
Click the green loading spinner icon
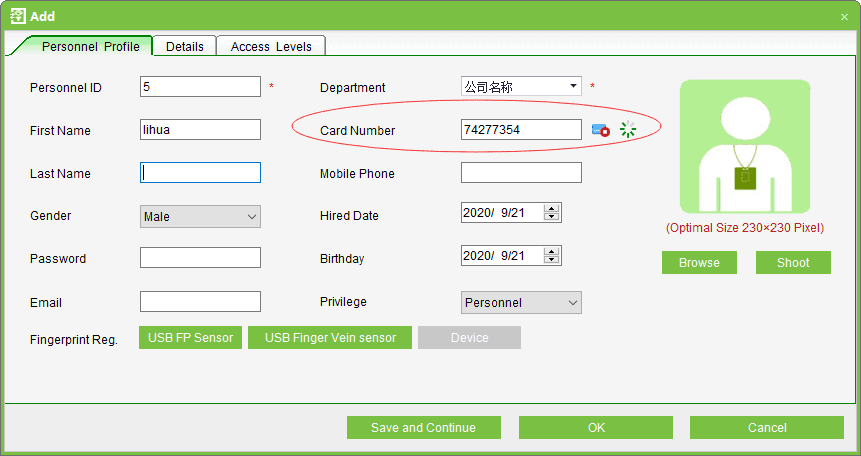628,129
